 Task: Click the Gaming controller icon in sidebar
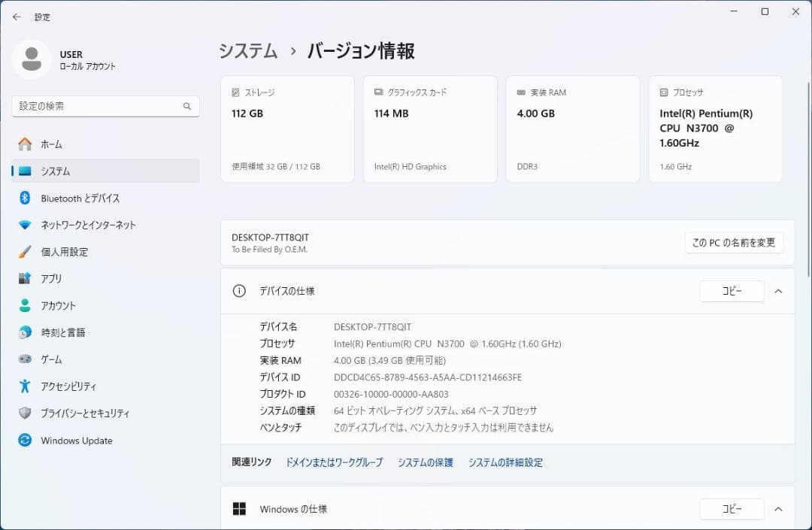point(25,359)
